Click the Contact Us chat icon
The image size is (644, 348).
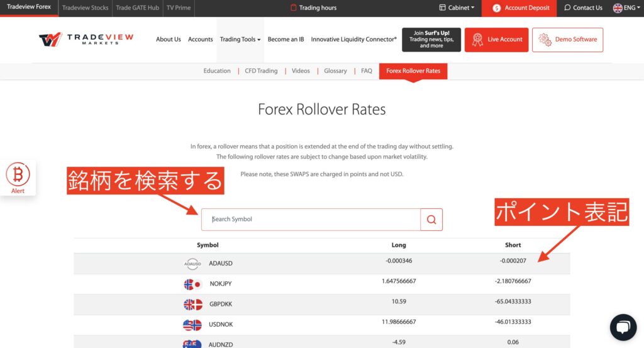pyautogui.click(x=567, y=8)
